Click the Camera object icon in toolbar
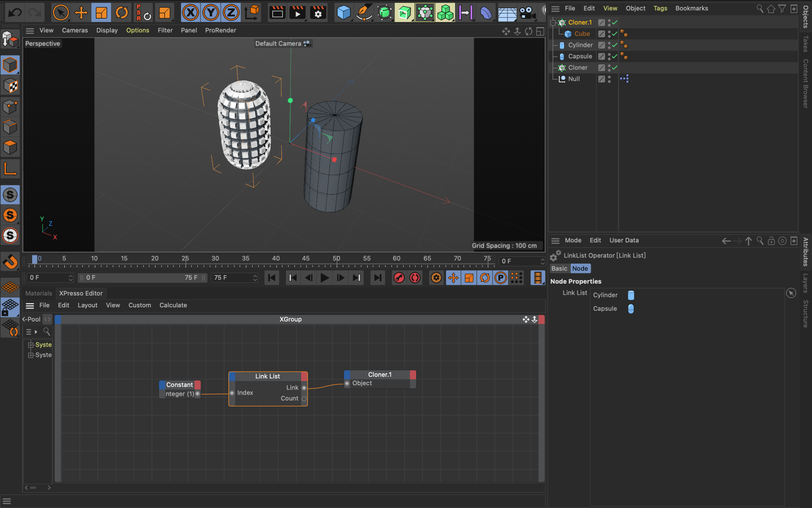 527,13
